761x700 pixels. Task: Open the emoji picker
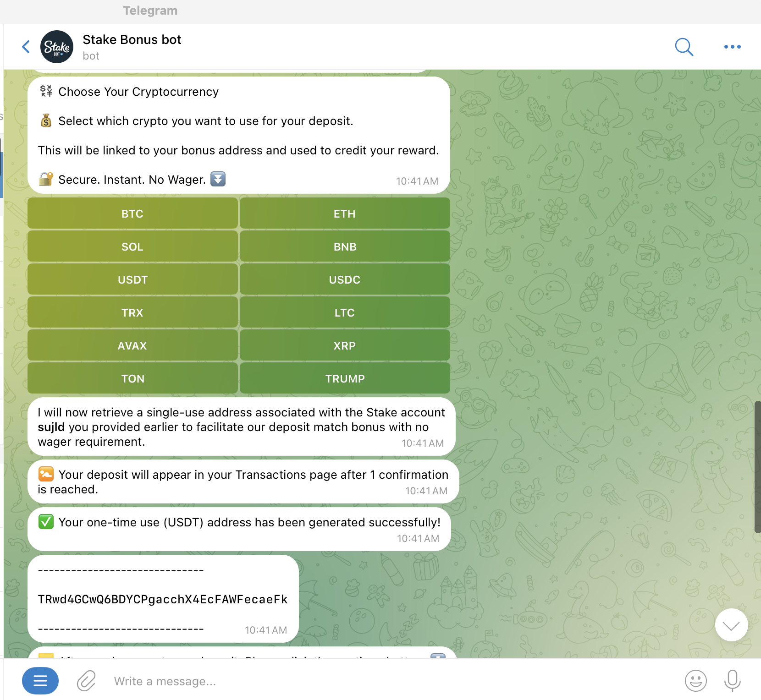coord(695,681)
